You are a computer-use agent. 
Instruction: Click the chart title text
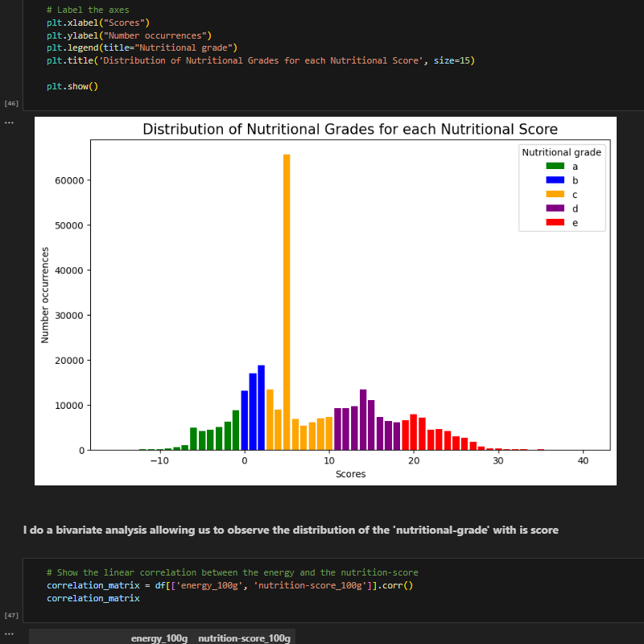349,130
